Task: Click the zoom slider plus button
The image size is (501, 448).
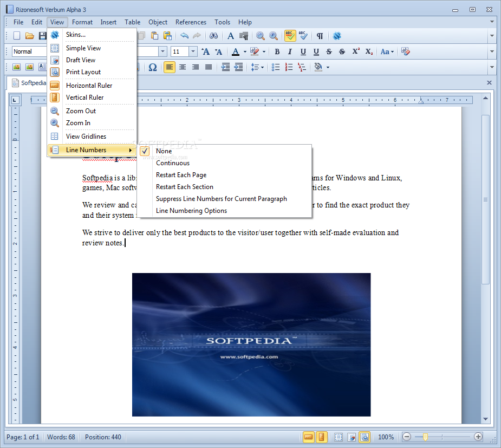Action: coord(478,437)
